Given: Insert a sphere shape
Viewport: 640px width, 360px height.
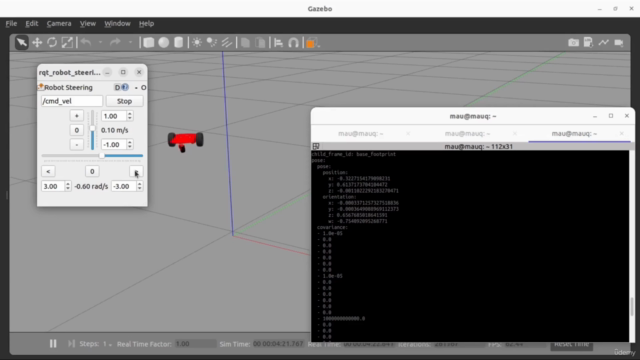Looking at the screenshot, I should pyautogui.click(x=164, y=42).
